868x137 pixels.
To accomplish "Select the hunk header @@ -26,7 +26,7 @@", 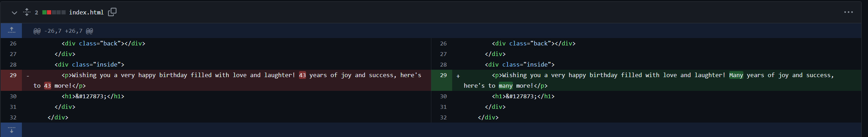I will click(x=63, y=31).
